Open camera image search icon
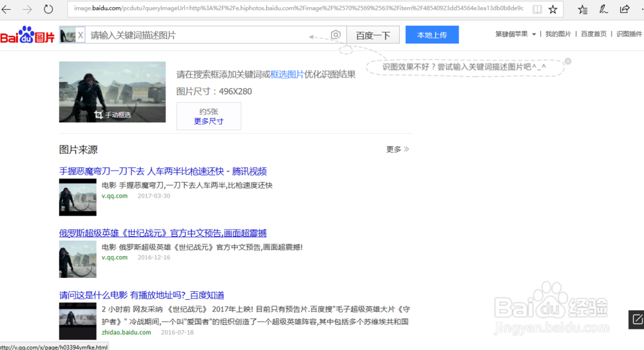Screen dimensions: 644x350 (336, 35)
